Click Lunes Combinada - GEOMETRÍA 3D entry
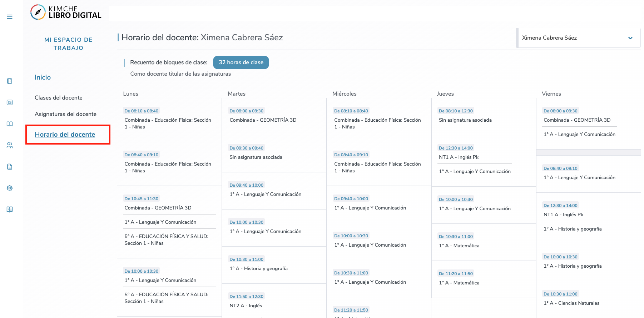Viewport: 644px width, 318px height. 158,208
